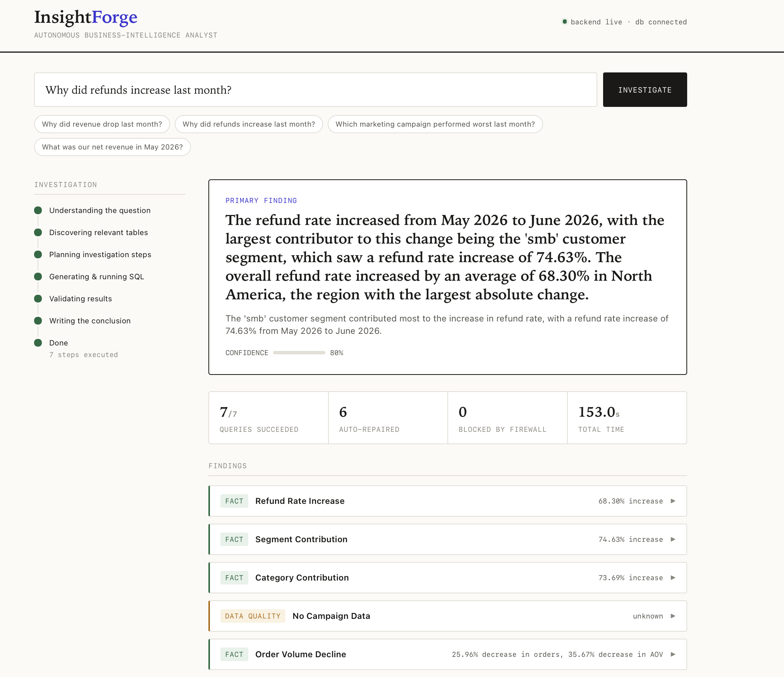Click the INVESTIGATE button

pos(645,89)
